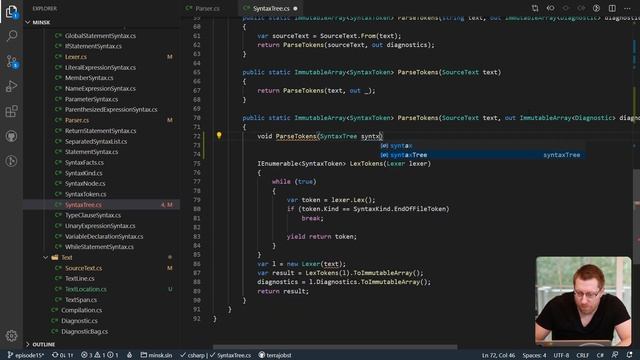Viewport: 640px width, 360px height.
Task: Open the Search view in activity bar
Action: click(11, 36)
